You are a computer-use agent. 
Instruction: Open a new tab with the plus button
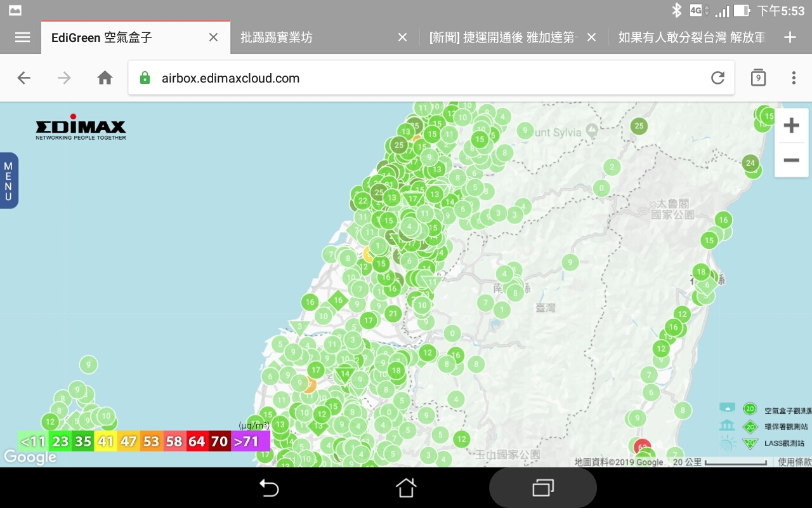pyautogui.click(x=790, y=37)
